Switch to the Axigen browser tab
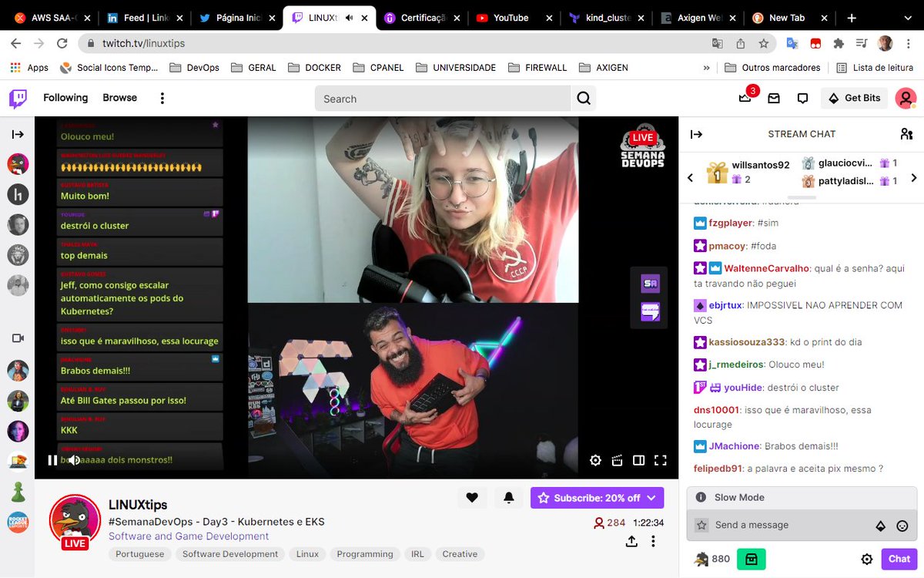This screenshot has height=578, width=924. pyautogui.click(x=698, y=18)
